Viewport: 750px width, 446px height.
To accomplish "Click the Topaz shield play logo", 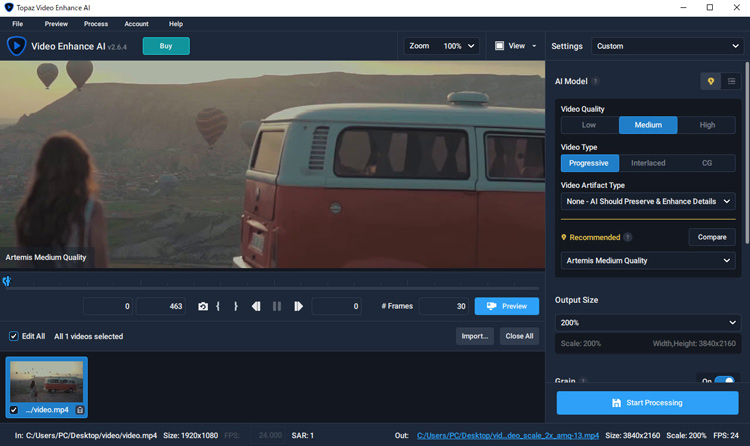I will [x=16, y=46].
